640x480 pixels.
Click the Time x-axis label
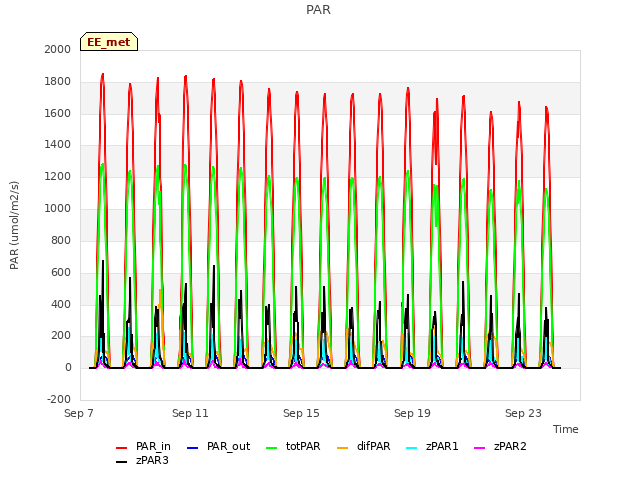(x=566, y=429)
